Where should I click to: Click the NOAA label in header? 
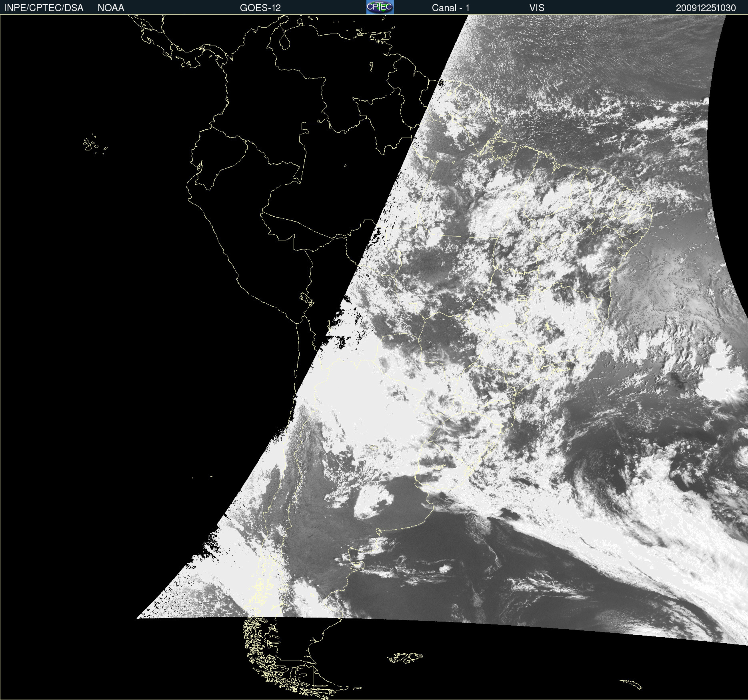(x=111, y=8)
